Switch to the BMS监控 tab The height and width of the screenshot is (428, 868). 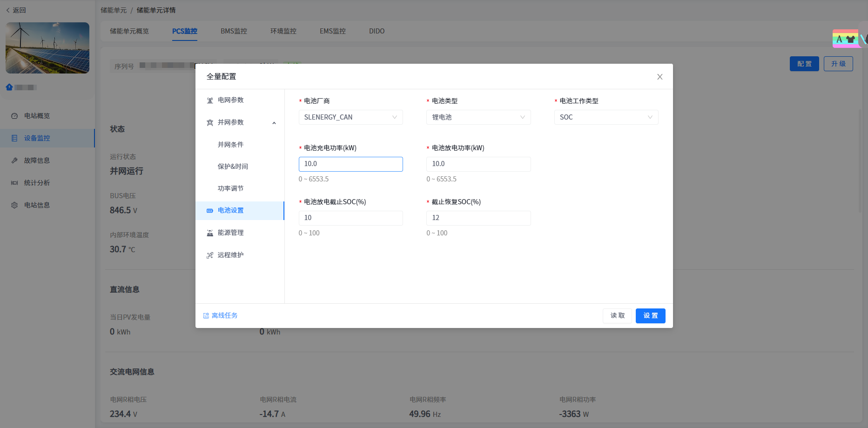coord(234,31)
